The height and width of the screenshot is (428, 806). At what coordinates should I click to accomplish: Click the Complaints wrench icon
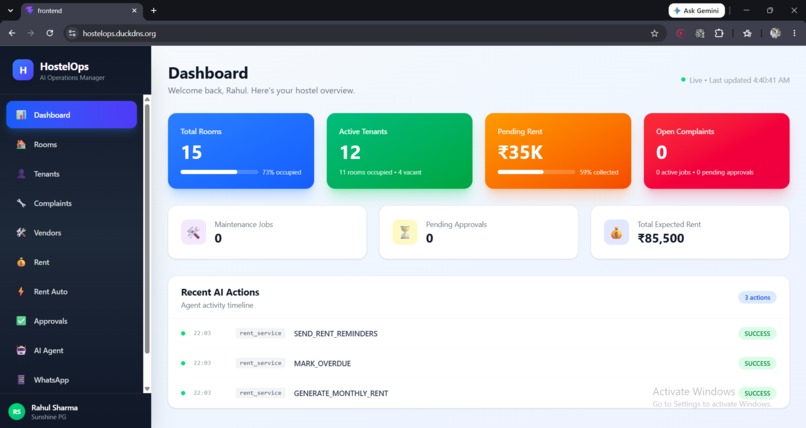[x=21, y=203]
